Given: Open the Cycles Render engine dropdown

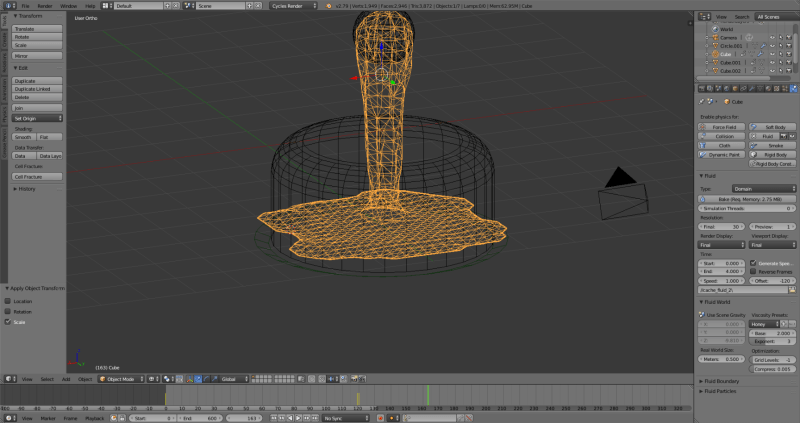Looking at the screenshot, I should 293,6.
